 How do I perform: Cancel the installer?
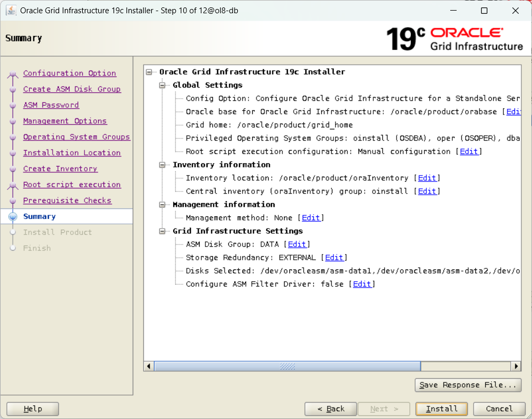[x=499, y=409]
